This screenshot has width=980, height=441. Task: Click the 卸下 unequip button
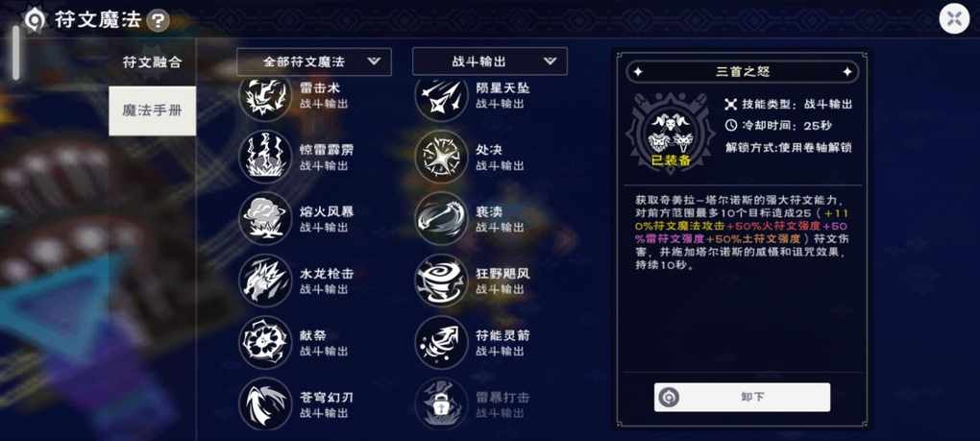[742, 397]
